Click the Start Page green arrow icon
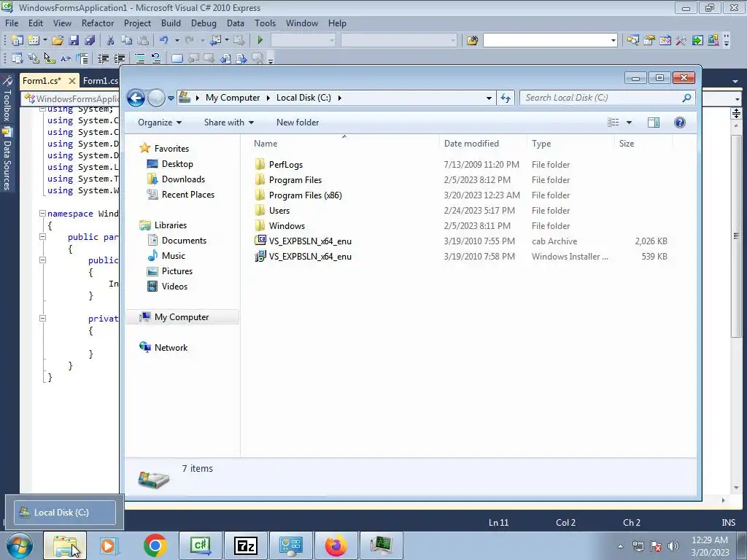 tap(697, 41)
